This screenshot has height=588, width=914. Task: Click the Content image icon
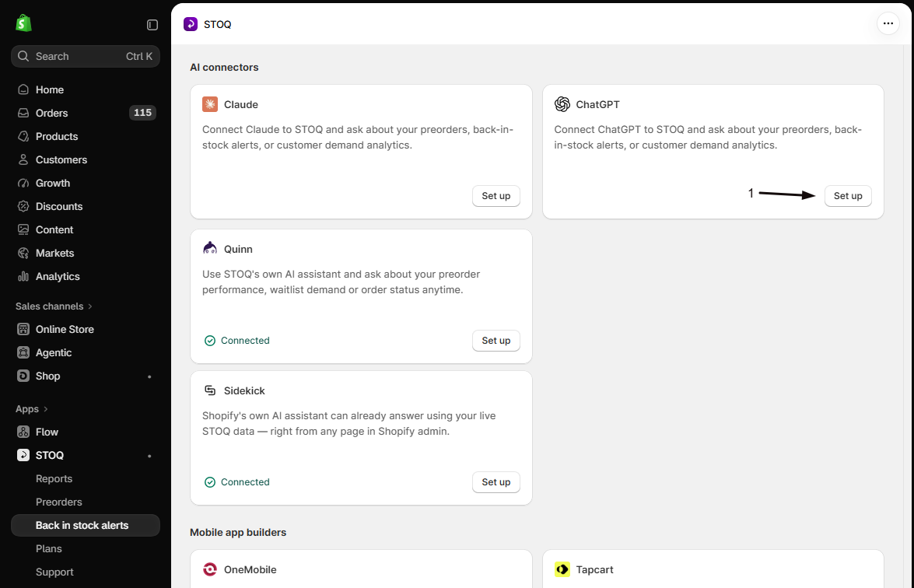[23, 229]
